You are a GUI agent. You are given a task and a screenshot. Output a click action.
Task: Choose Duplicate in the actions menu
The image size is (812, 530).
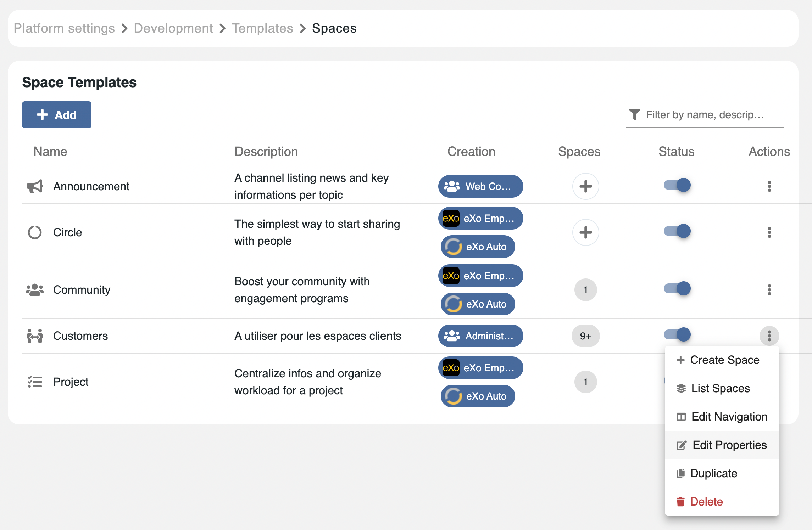coord(713,473)
